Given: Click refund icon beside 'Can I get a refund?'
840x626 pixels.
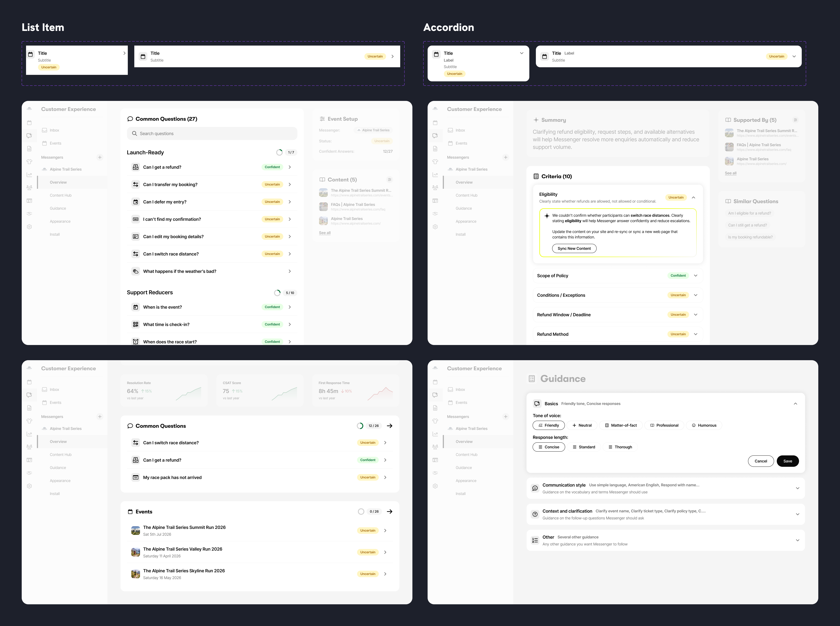Looking at the screenshot, I should tap(135, 167).
